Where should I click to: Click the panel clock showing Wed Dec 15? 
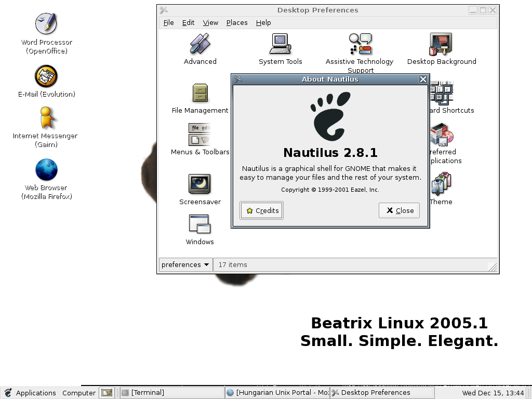(x=493, y=393)
